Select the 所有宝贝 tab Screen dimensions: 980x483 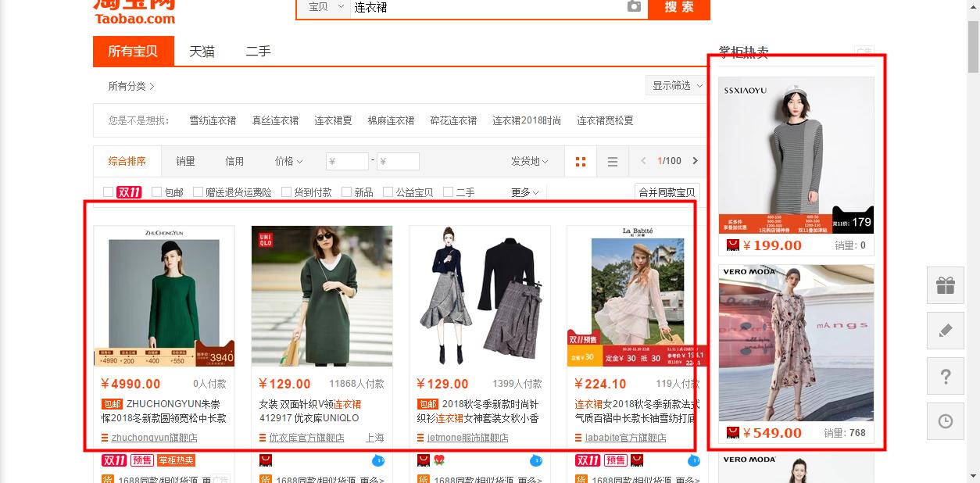(134, 52)
